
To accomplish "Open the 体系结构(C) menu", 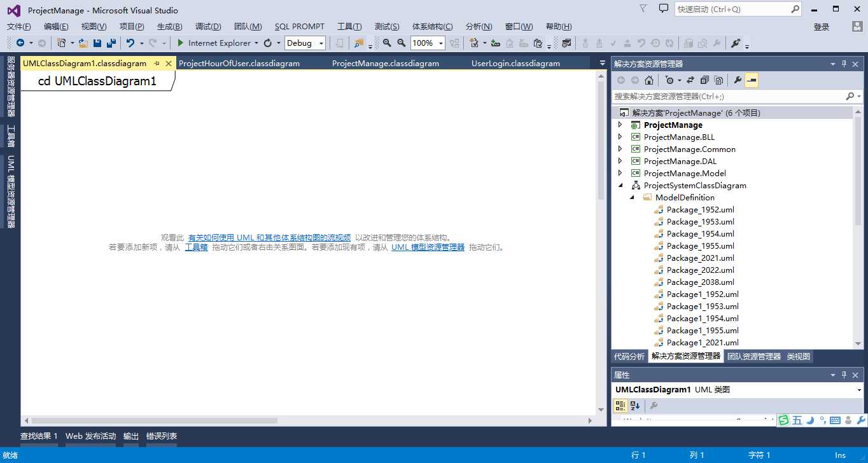I will pos(433,26).
